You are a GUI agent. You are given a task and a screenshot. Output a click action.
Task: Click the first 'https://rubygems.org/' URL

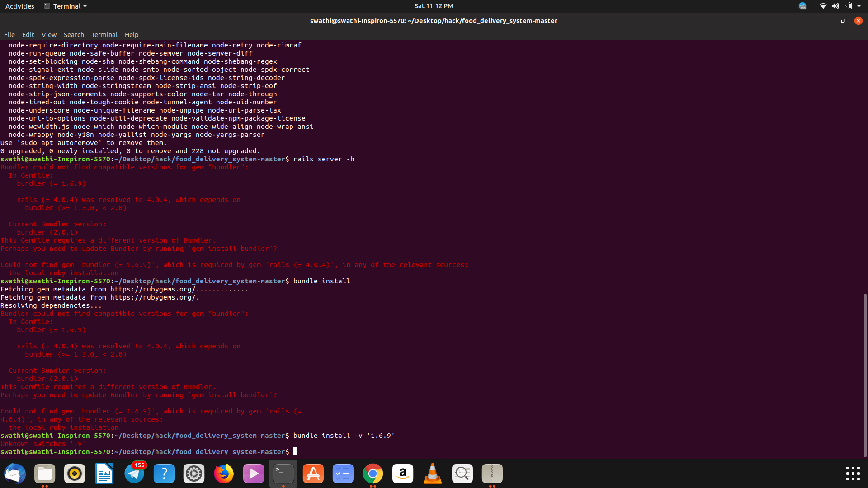point(153,289)
